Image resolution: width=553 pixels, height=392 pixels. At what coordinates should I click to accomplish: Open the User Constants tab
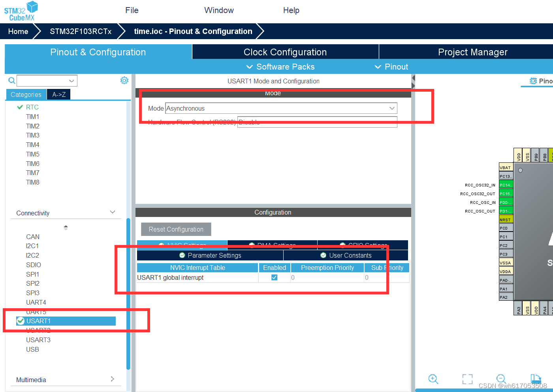click(346, 255)
